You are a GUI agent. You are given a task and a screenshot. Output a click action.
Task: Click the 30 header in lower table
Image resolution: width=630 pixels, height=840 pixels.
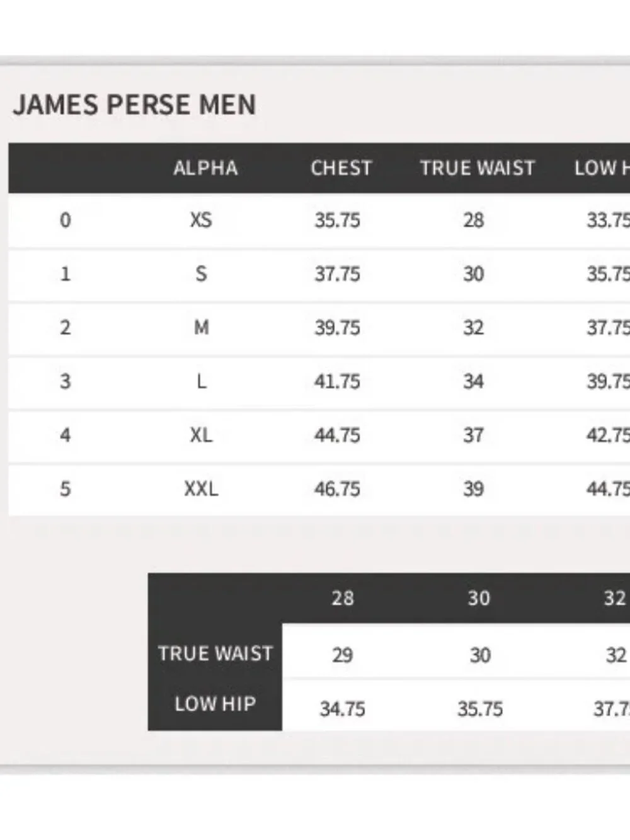[479, 598]
